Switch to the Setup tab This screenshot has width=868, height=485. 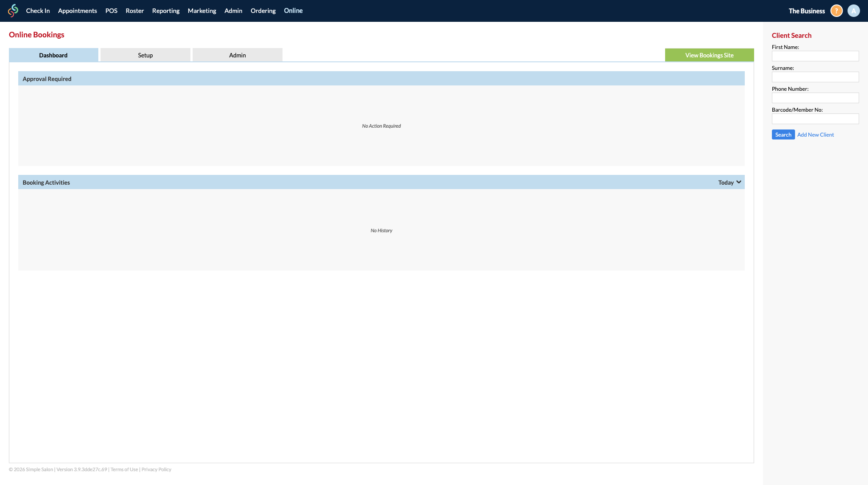point(145,55)
